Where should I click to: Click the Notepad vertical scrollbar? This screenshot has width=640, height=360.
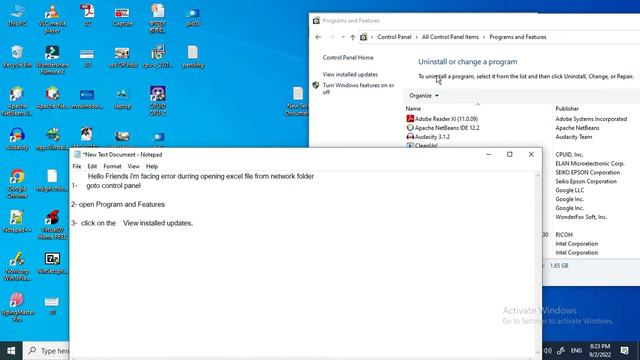coord(538,263)
